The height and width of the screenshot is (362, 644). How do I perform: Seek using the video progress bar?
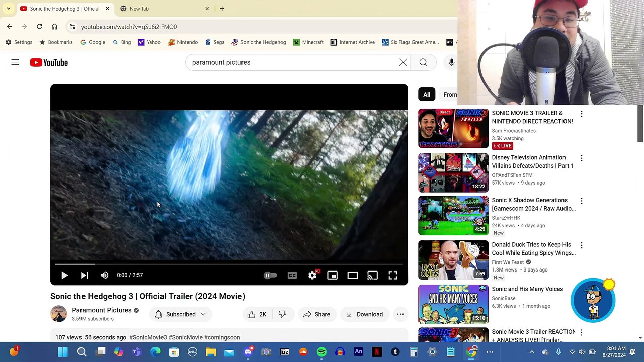click(x=229, y=264)
